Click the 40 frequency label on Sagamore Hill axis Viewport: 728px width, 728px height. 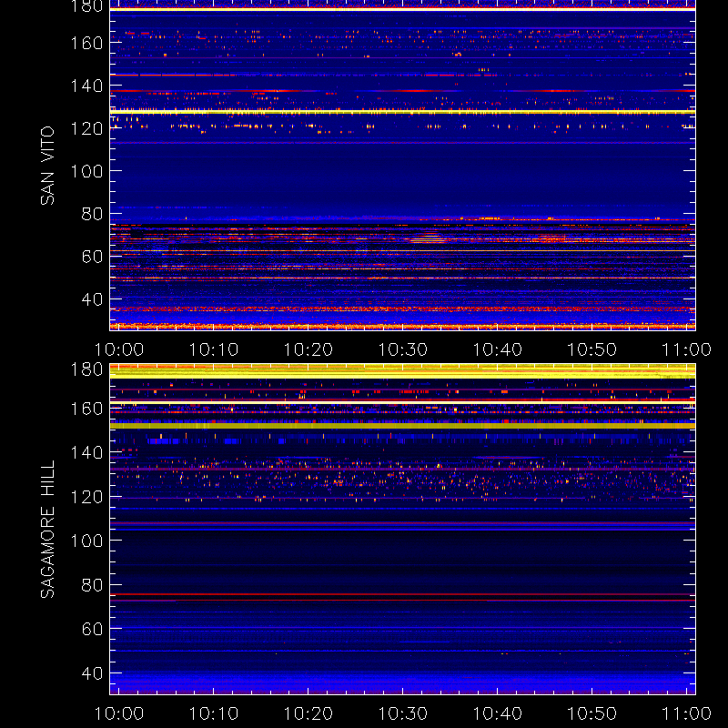pyautogui.click(x=93, y=673)
